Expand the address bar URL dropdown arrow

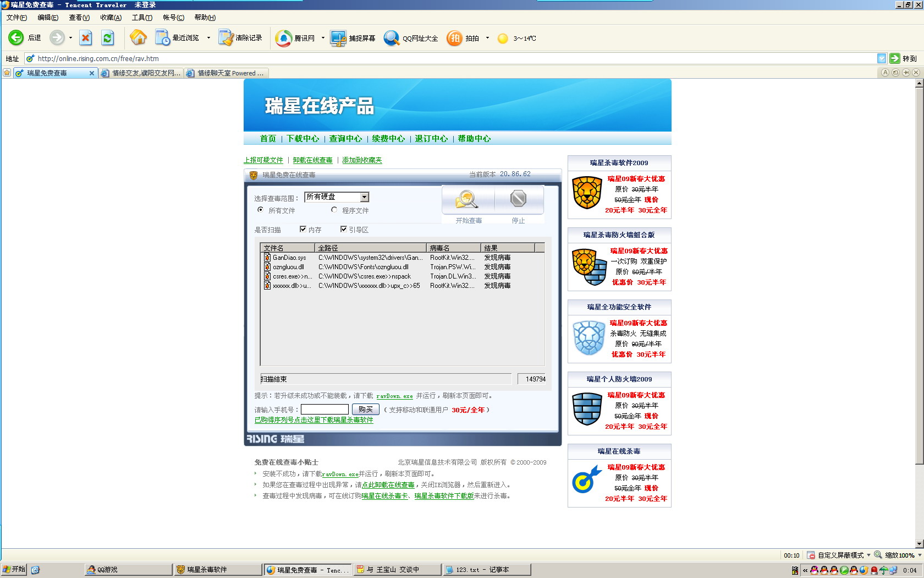(x=882, y=58)
